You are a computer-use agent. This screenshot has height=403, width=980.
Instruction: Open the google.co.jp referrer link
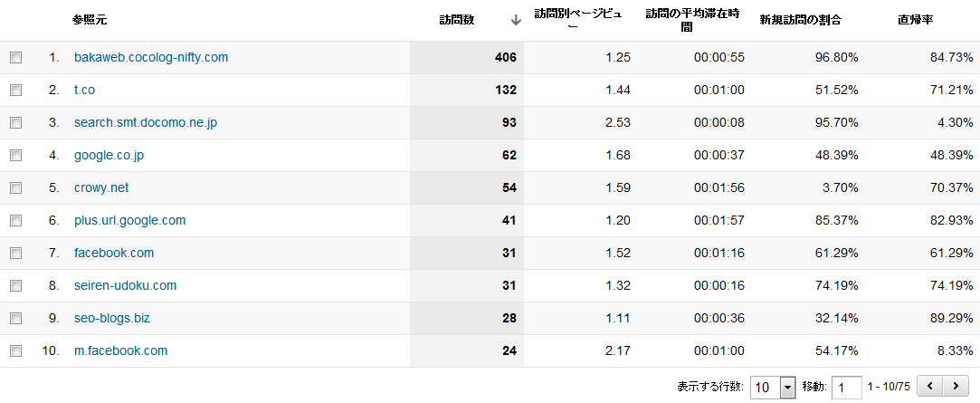(x=109, y=155)
